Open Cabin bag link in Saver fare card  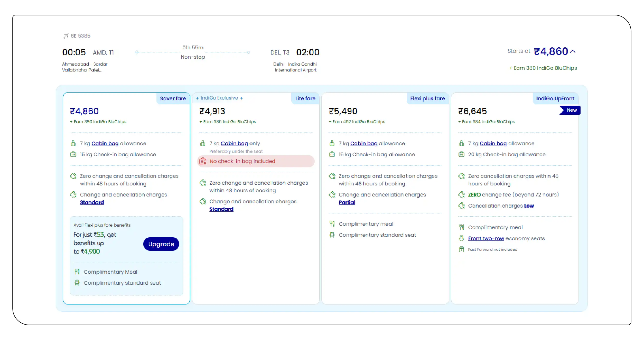tap(105, 144)
